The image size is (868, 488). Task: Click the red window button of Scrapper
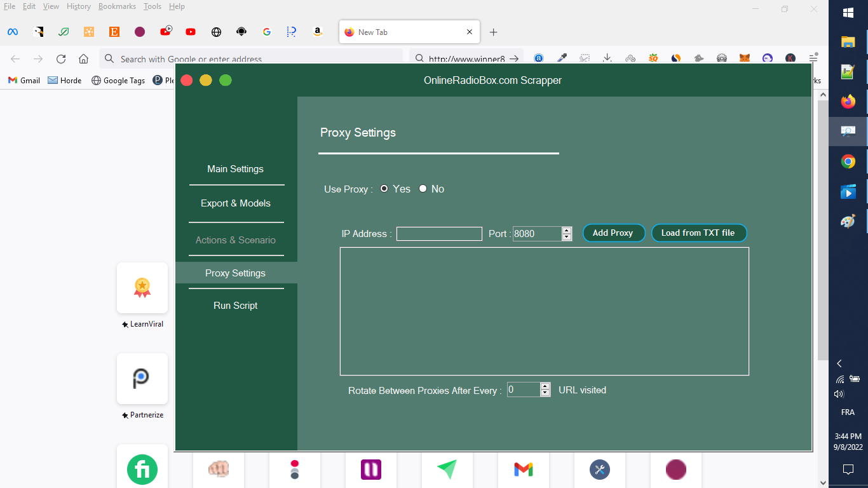187,80
